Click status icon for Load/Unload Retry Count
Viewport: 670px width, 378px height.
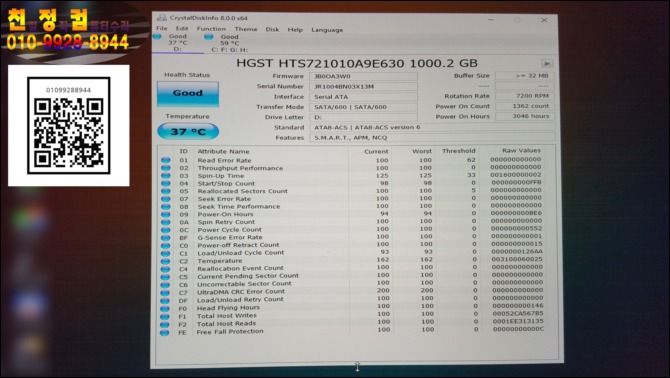[165, 300]
